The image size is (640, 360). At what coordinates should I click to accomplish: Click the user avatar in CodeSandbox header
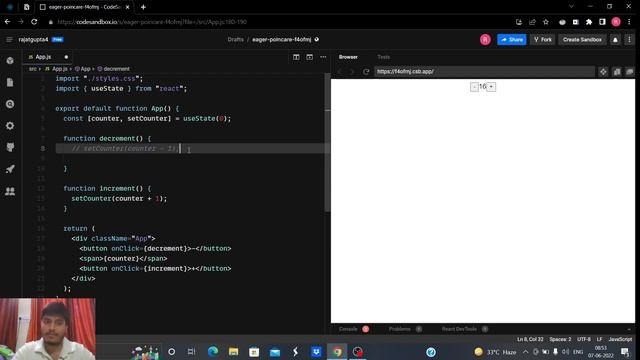point(485,40)
